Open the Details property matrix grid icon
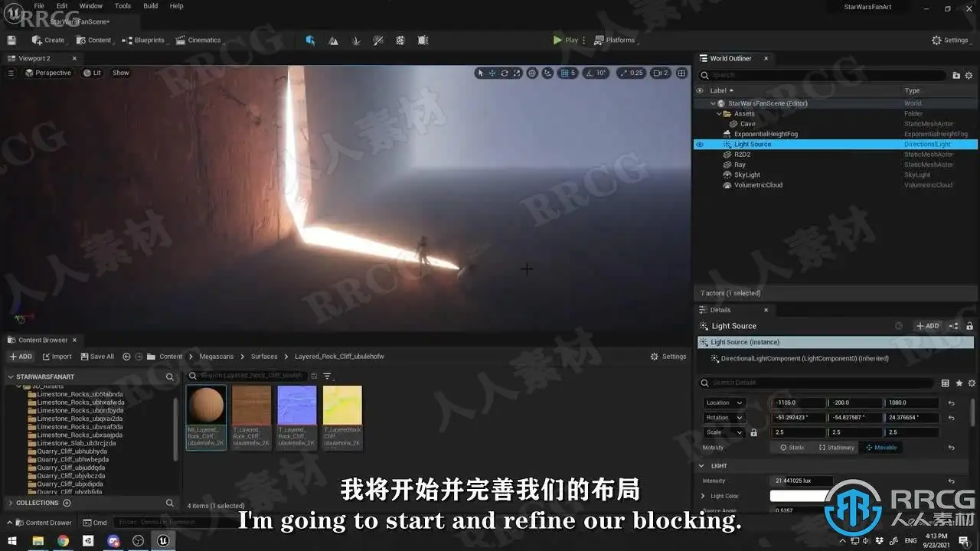 (946, 383)
